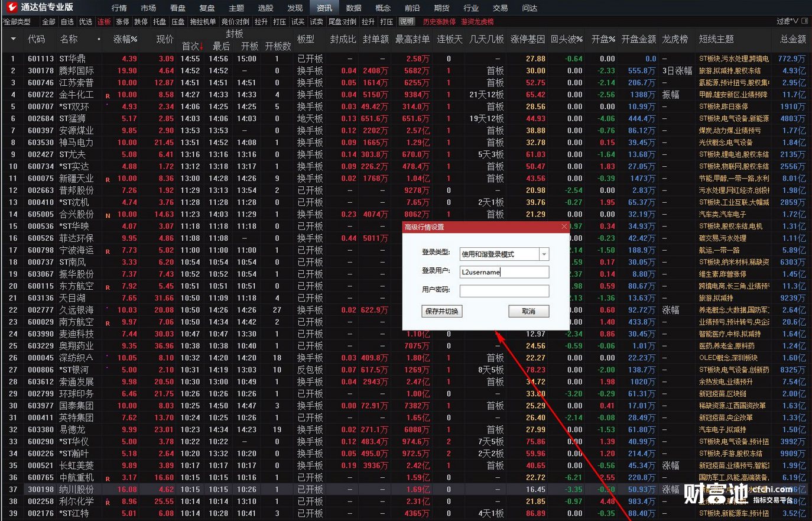Screen dimensions: 812x521
Task: Select the 托盘 tab
Action: 160,22
